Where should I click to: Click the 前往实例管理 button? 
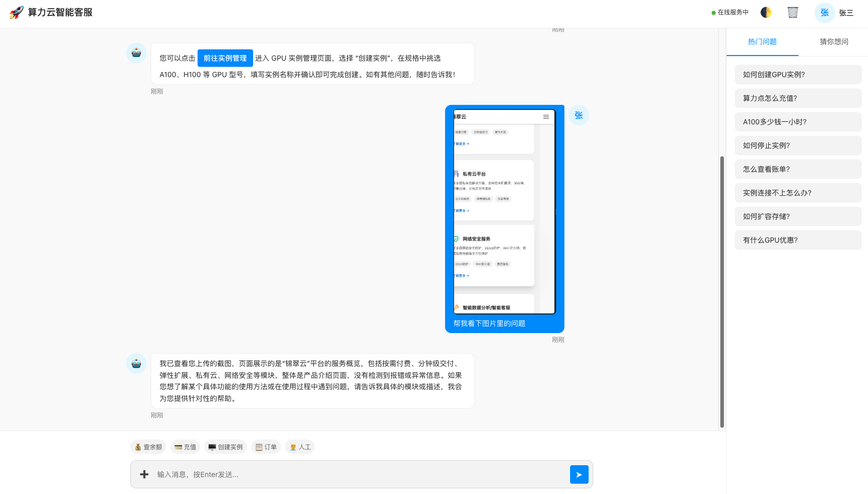pos(225,58)
